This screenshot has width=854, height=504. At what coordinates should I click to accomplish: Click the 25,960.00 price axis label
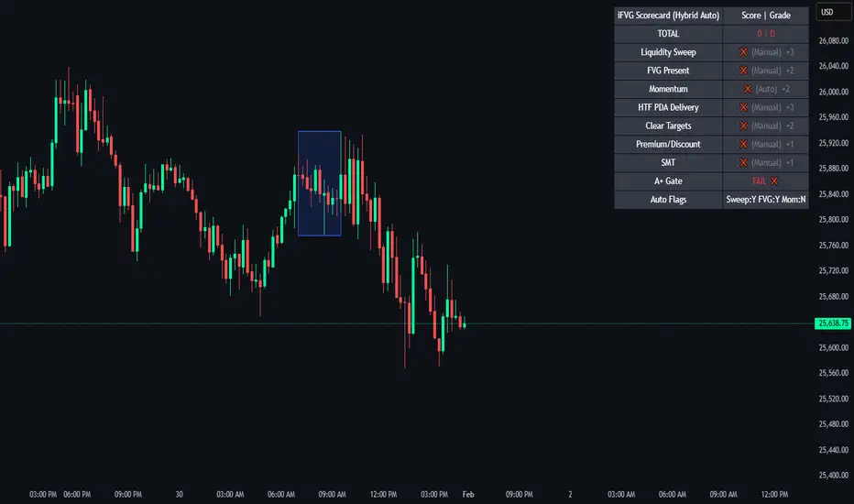click(833, 117)
